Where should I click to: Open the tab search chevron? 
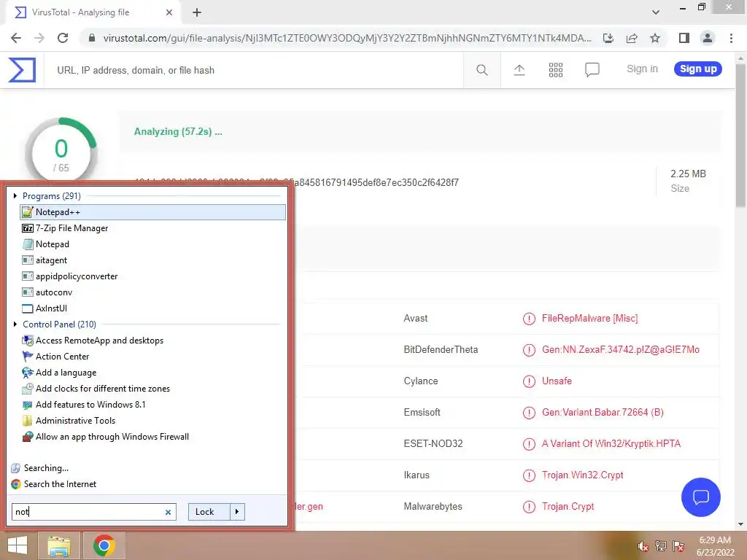(656, 12)
